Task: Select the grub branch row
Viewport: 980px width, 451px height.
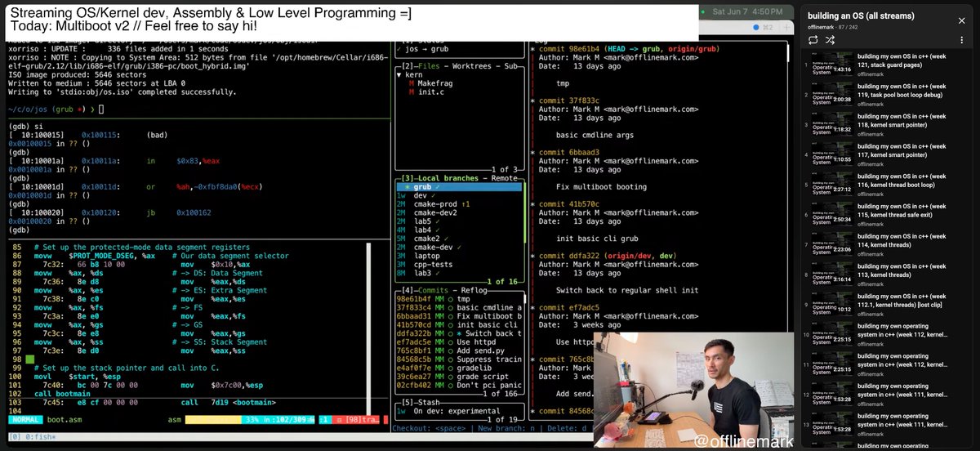Action: 458,187
